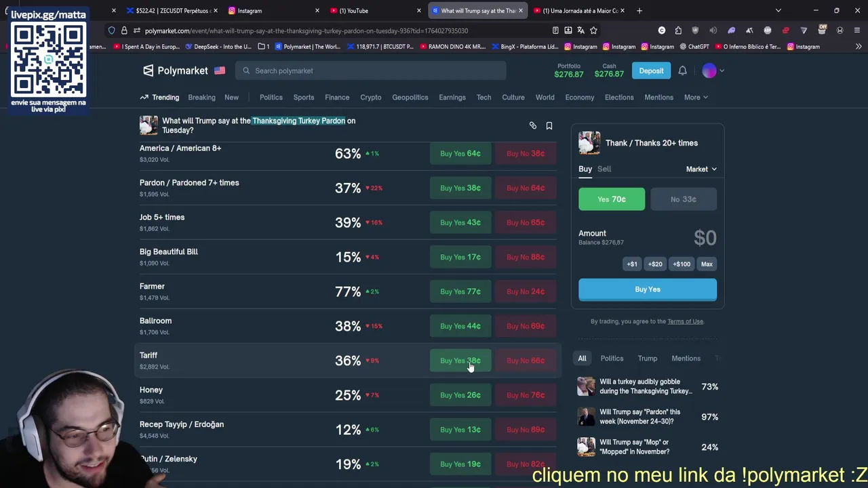868x488 pixels.
Task: Open the Cash balance
Action: (x=609, y=70)
